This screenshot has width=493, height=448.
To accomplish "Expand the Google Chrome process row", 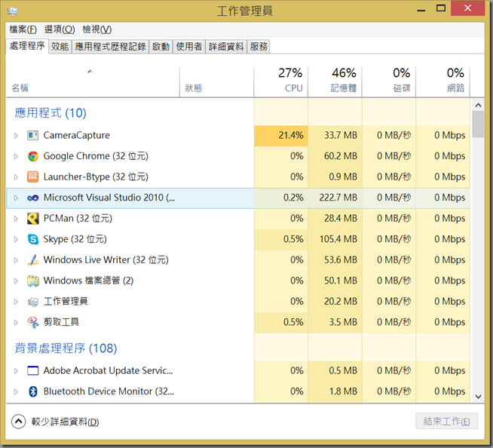I will pyautogui.click(x=16, y=157).
